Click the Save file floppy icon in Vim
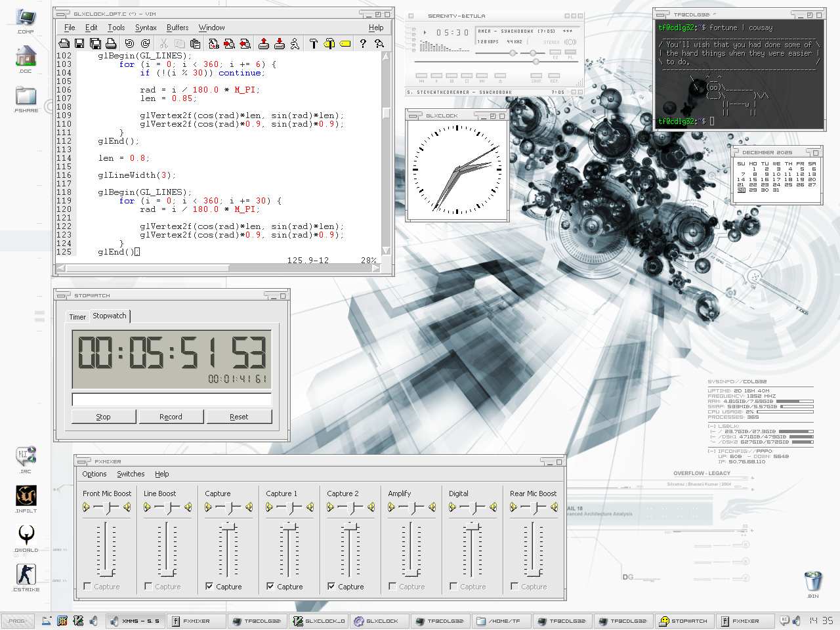The width and height of the screenshot is (840, 630). [79, 43]
